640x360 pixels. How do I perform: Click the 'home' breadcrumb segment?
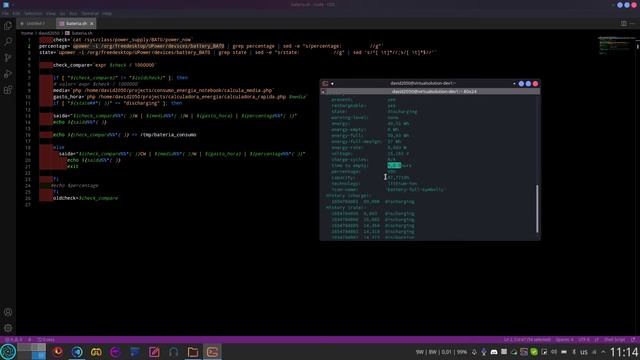(27, 33)
